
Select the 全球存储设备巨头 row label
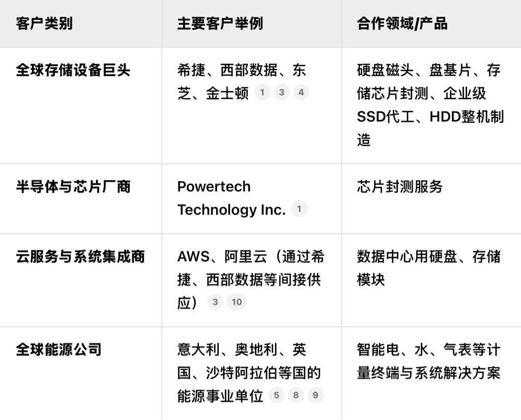pos(73,70)
